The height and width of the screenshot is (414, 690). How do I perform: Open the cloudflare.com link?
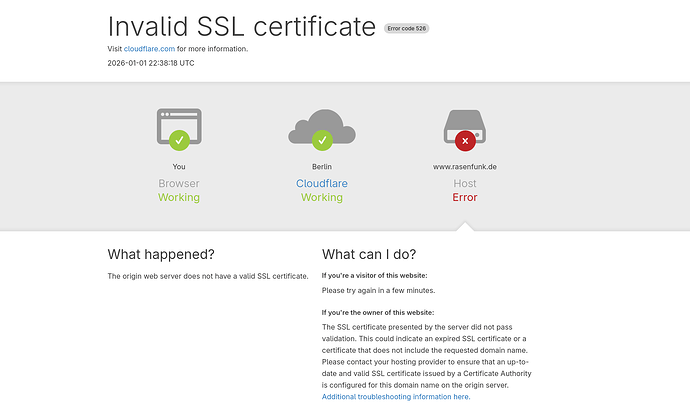coord(149,49)
